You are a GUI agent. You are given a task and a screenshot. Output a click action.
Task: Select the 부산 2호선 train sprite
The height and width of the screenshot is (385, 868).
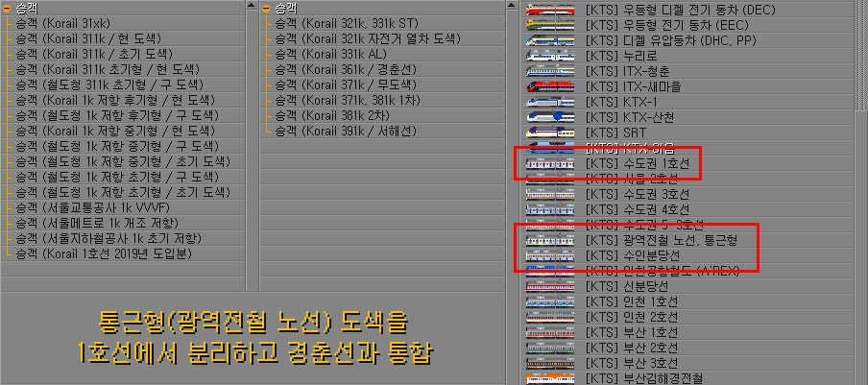tap(550, 348)
